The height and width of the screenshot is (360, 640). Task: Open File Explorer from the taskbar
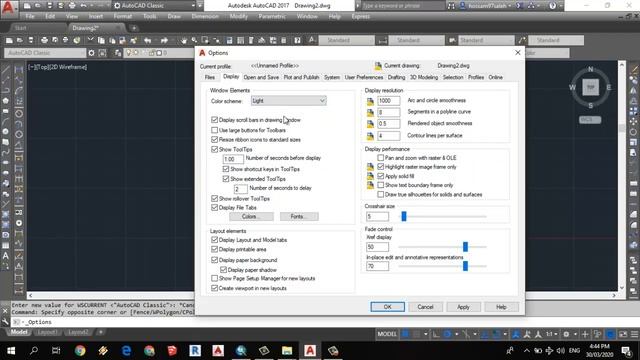pos(287,350)
